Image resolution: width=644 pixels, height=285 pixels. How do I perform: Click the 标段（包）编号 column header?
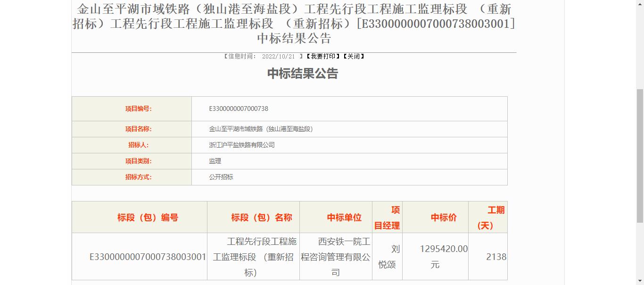(148, 218)
